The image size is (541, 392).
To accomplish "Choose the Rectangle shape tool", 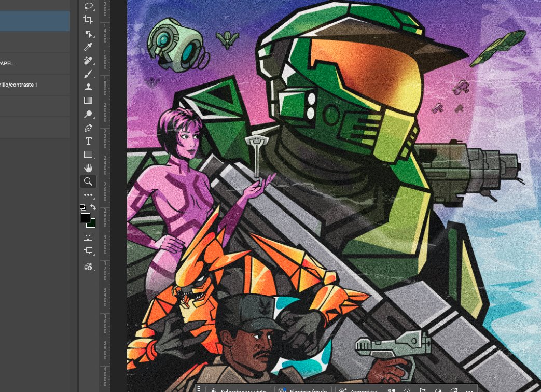I will pos(88,155).
